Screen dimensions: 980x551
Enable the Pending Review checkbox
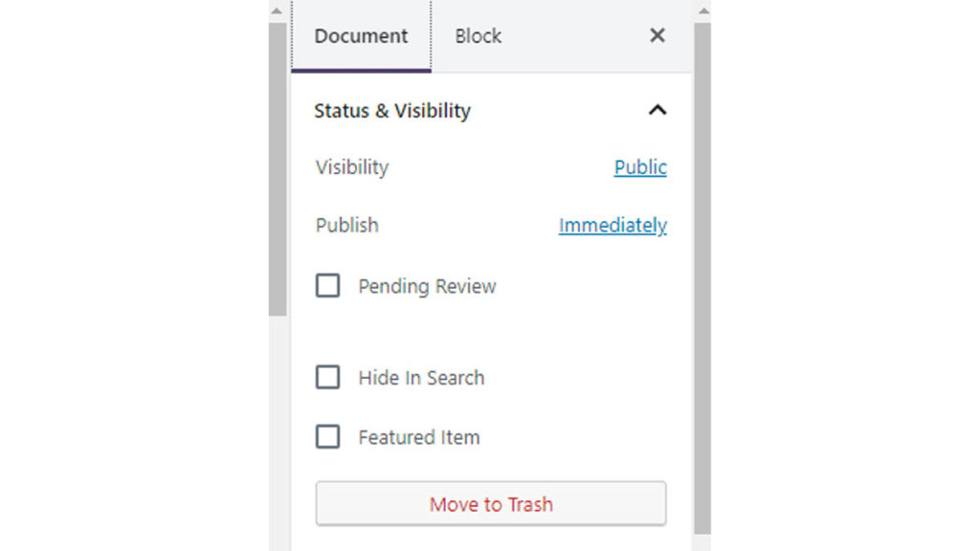pos(328,286)
